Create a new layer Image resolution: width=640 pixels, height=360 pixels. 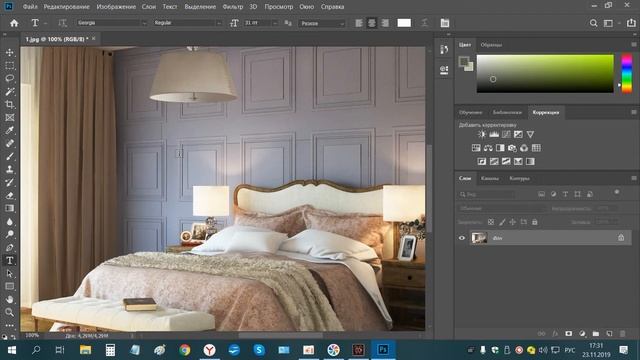pos(609,334)
